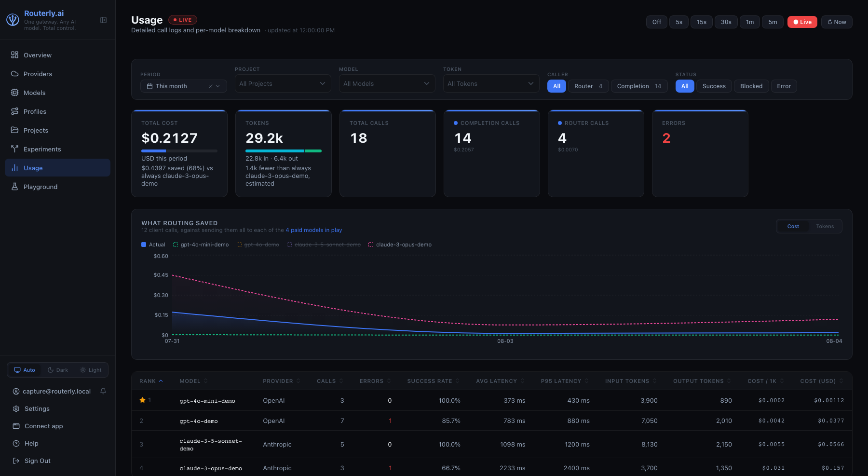Screen dimensions: 868x476
Task: Filter status by Blocked
Action: click(751, 86)
